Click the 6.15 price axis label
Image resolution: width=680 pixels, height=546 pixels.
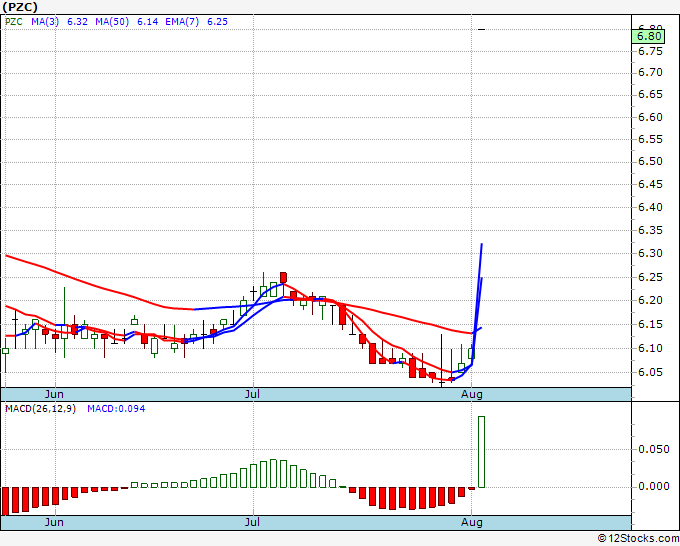click(x=650, y=324)
